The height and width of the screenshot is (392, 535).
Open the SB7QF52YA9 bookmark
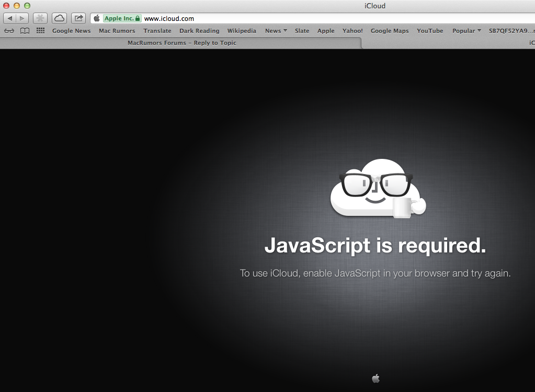tap(511, 31)
